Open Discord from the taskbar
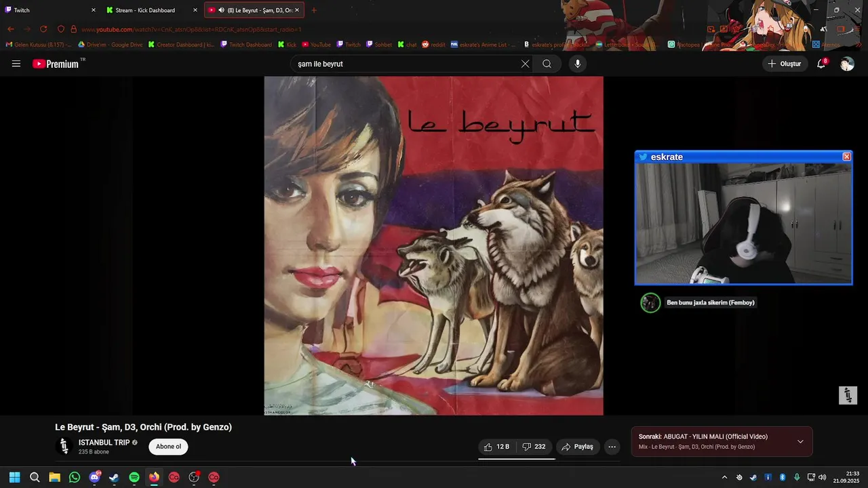This screenshot has height=488, width=868. tap(94, 477)
